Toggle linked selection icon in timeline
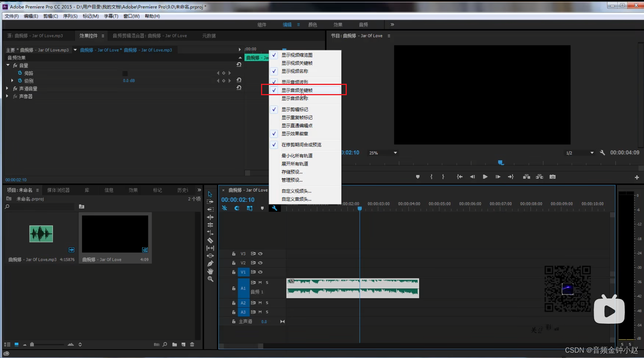644x358 pixels. pyautogui.click(x=250, y=208)
